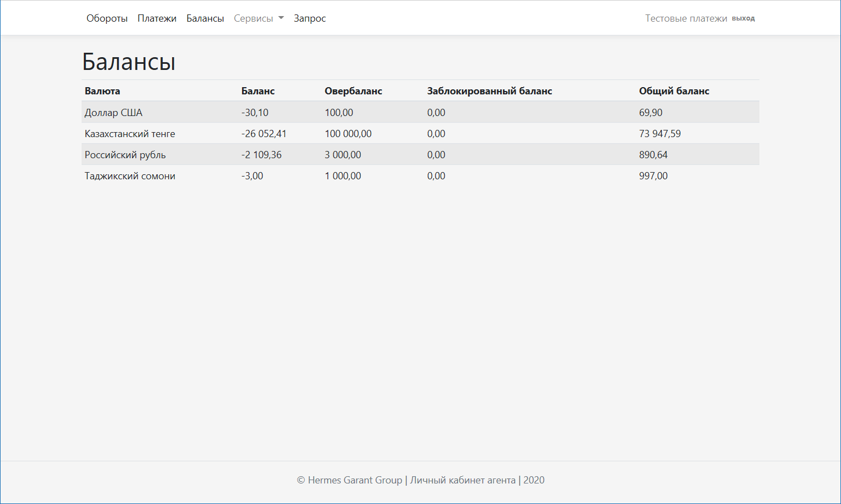Click the total balance value 890,64
Image resolution: width=841 pixels, height=504 pixels.
click(x=653, y=155)
